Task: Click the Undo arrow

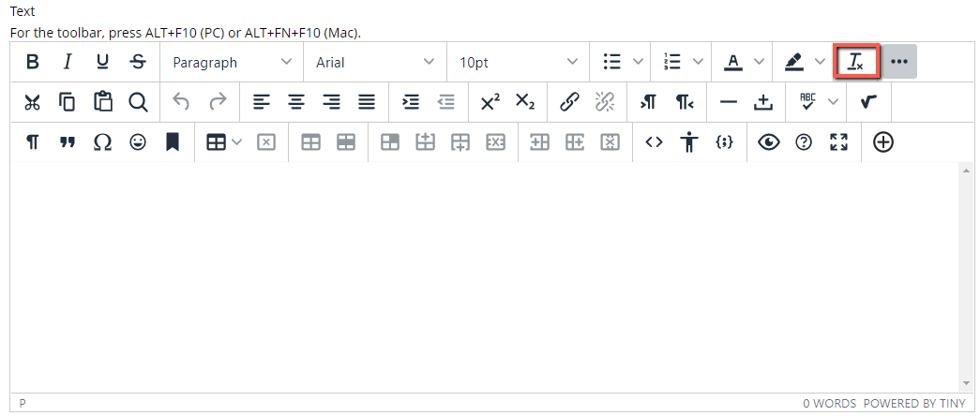Action: 181,102
